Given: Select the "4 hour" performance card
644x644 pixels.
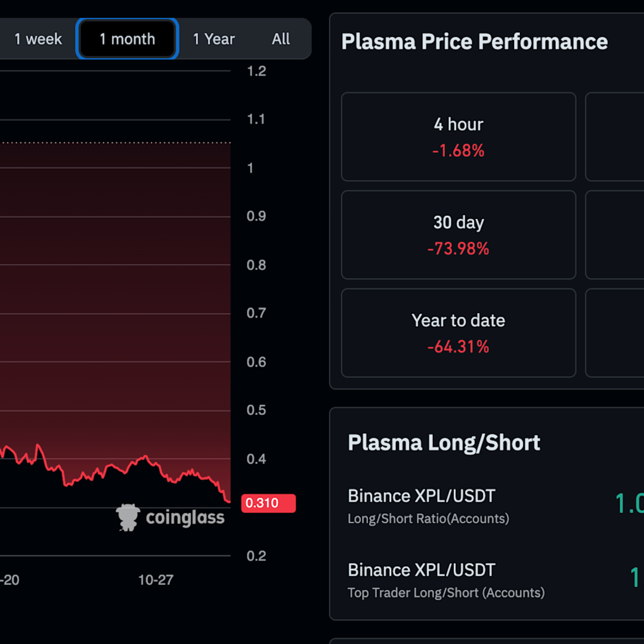Looking at the screenshot, I should (458, 137).
